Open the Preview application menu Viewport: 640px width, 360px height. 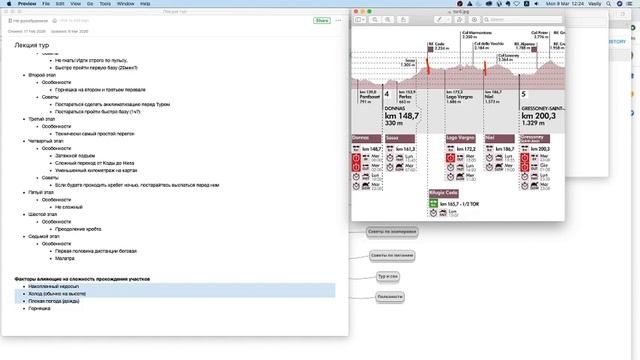tap(27, 4)
